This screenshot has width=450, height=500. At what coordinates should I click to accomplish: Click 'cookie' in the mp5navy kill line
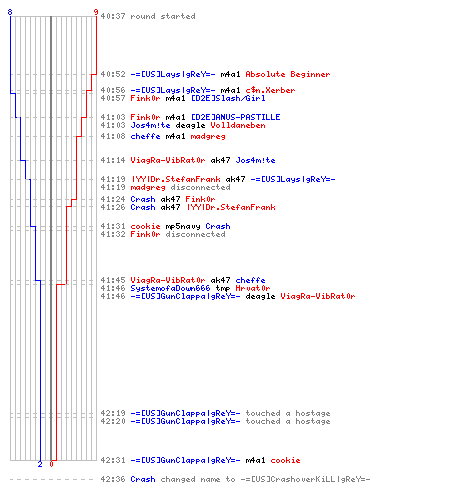145,226
